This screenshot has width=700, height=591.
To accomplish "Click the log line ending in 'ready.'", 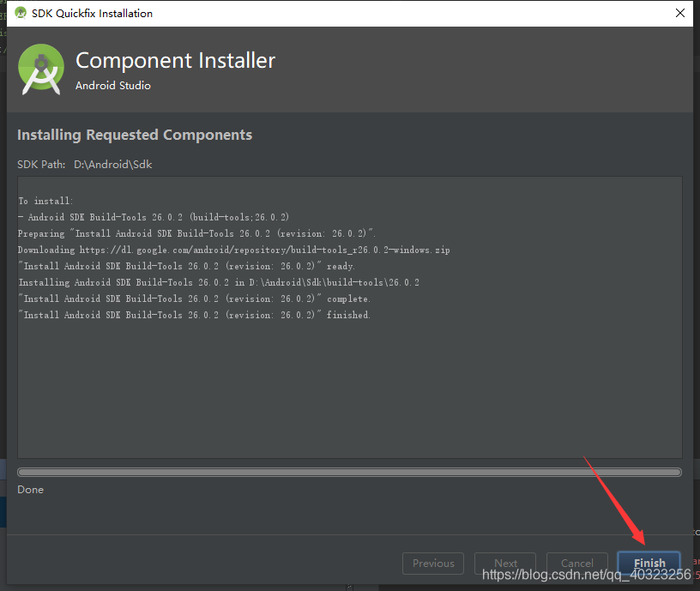I will coord(187,266).
